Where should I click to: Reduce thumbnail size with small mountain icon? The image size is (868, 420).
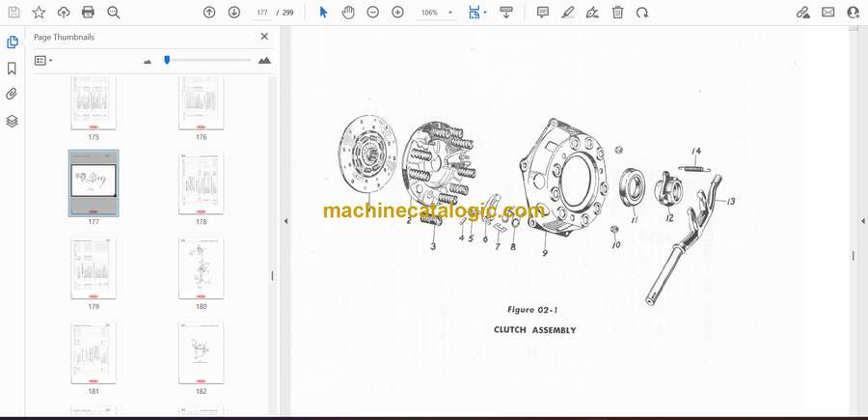148,62
